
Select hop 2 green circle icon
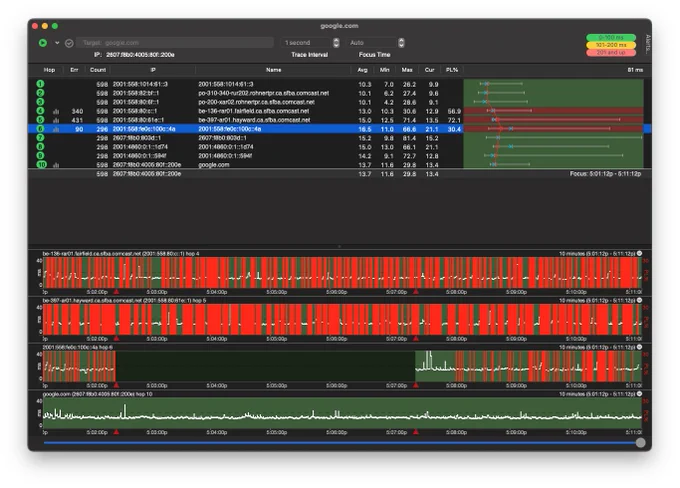click(40, 93)
